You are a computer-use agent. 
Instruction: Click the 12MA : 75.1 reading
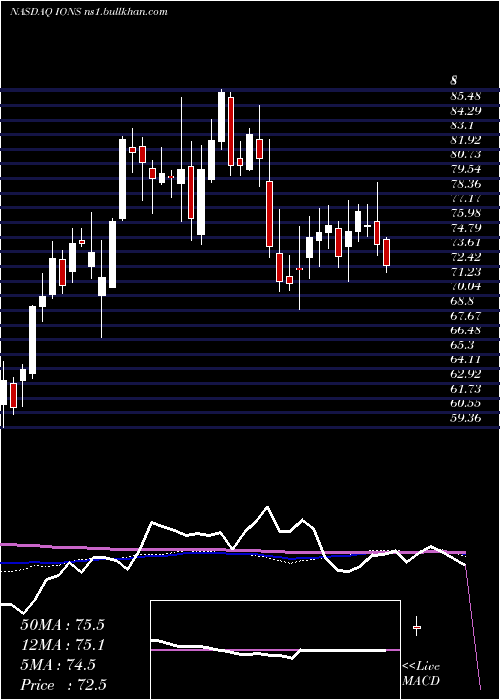(x=62, y=645)
